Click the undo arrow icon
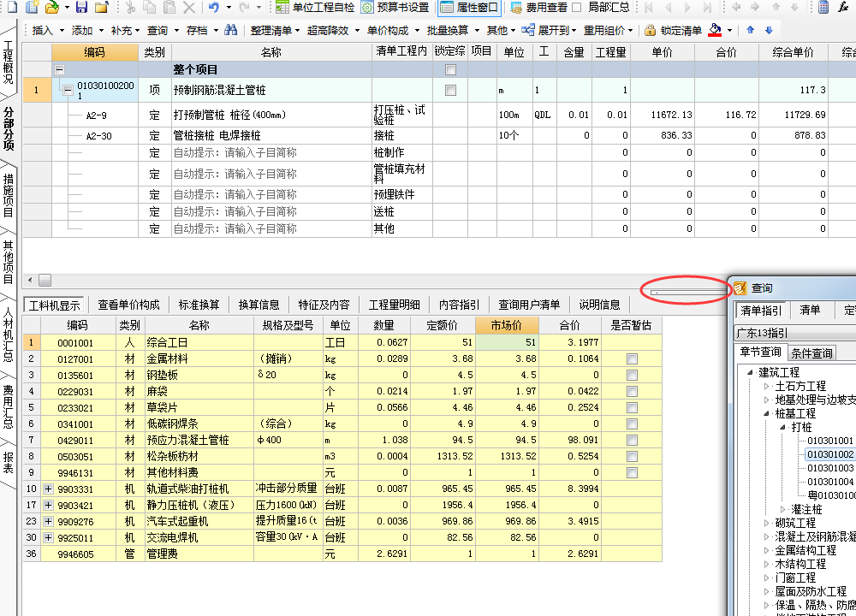 tap(214, 7)
